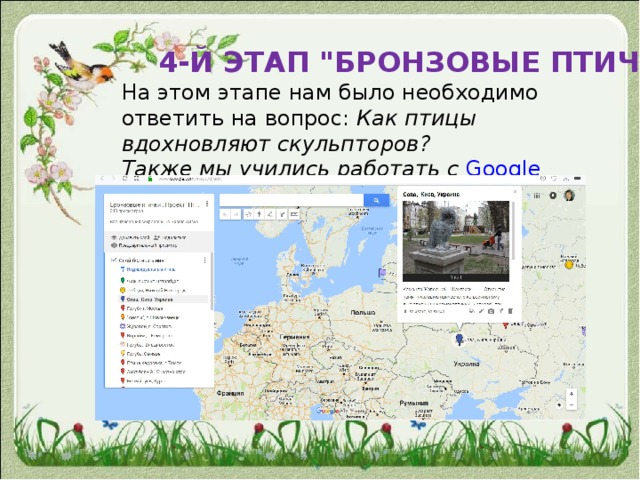Close the Сова info window
The image size is (640, 480).
(x=515, y=191)
